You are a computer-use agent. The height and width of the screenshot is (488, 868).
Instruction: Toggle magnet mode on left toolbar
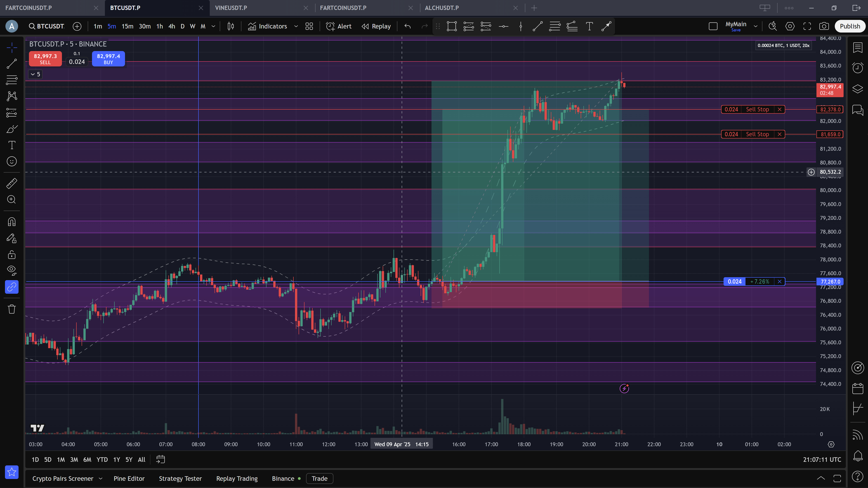coord(12,222)
